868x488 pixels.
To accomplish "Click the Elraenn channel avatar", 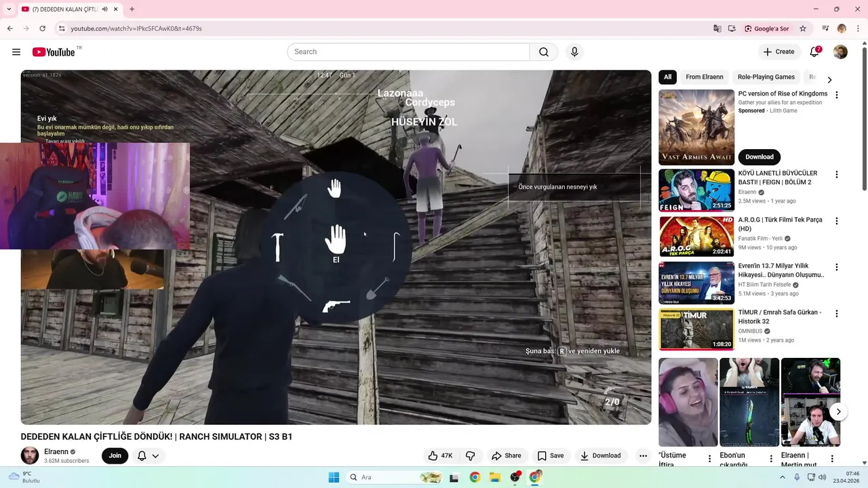I will [30, 455].
